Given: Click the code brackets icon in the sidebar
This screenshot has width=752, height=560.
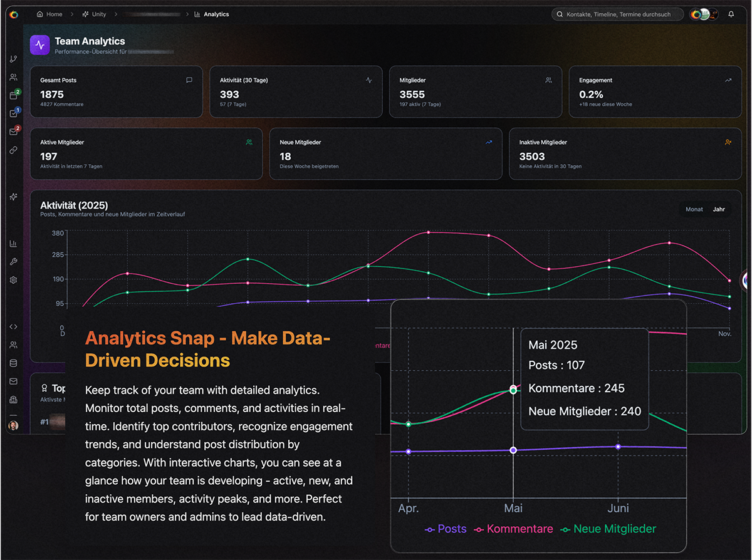Looking at the screenshot, I should click(x=13, y=326).
